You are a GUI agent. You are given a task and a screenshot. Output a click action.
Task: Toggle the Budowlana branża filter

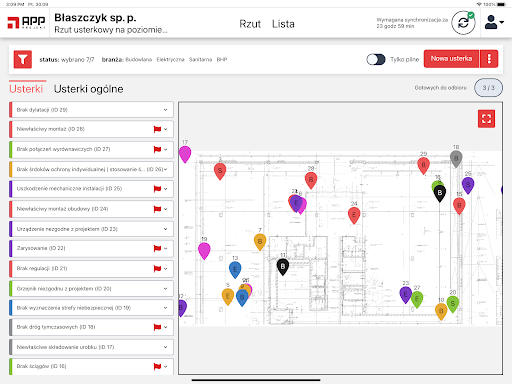click(x=139, y=60)
